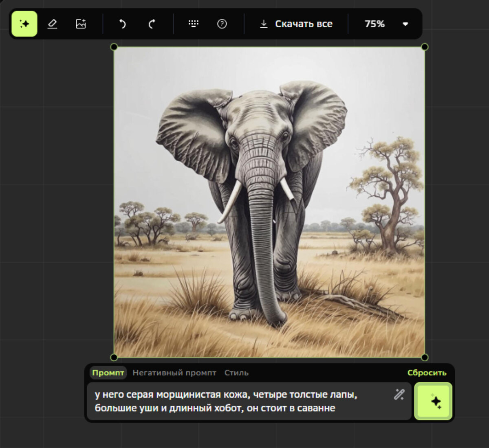Undo the last action
Image resolution: width=489 pixels, height=448 pixels.
[122, 24]
